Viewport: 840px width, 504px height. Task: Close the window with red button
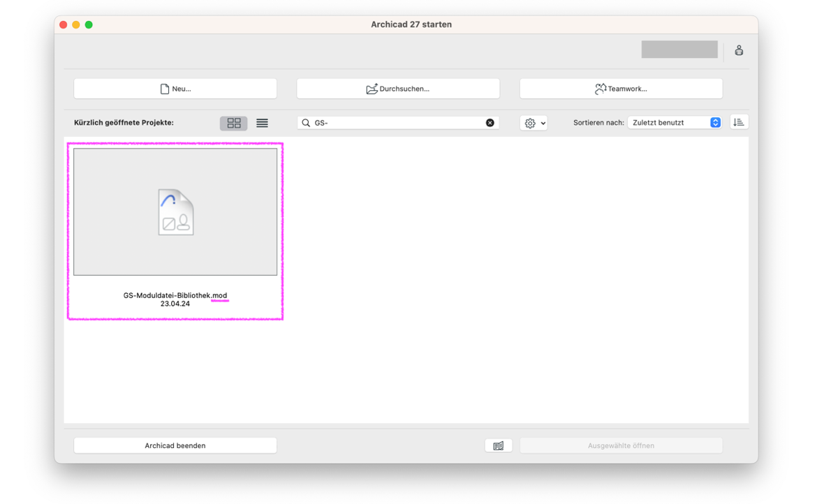coord(64,24)
